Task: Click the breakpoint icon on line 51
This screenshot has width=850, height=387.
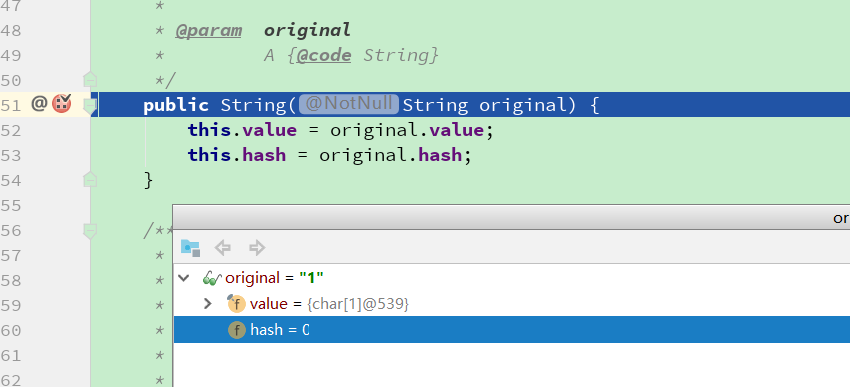Action: pos(62,103)
